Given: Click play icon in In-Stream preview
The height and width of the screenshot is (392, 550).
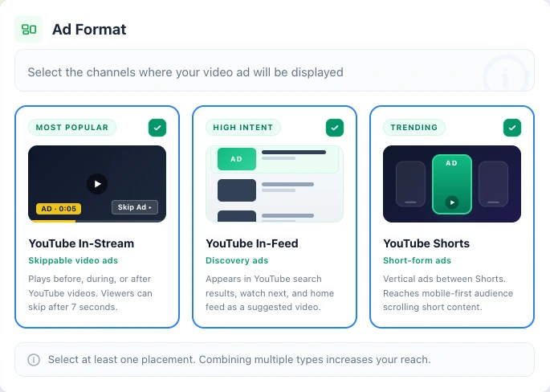Looking at the screenshot, I should [x=97, y=184].
